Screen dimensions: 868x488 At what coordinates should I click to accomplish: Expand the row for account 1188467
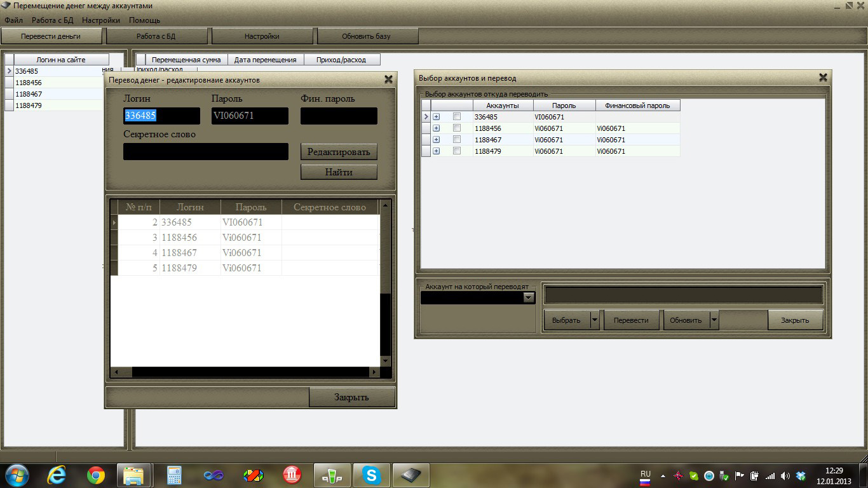pyautogui.click(x=436, y=140)
